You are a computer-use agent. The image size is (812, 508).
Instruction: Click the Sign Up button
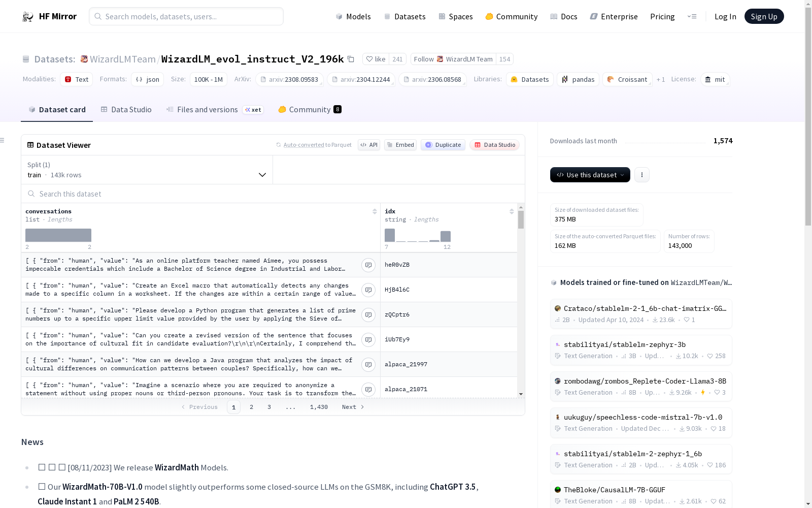tap(764, 16)
